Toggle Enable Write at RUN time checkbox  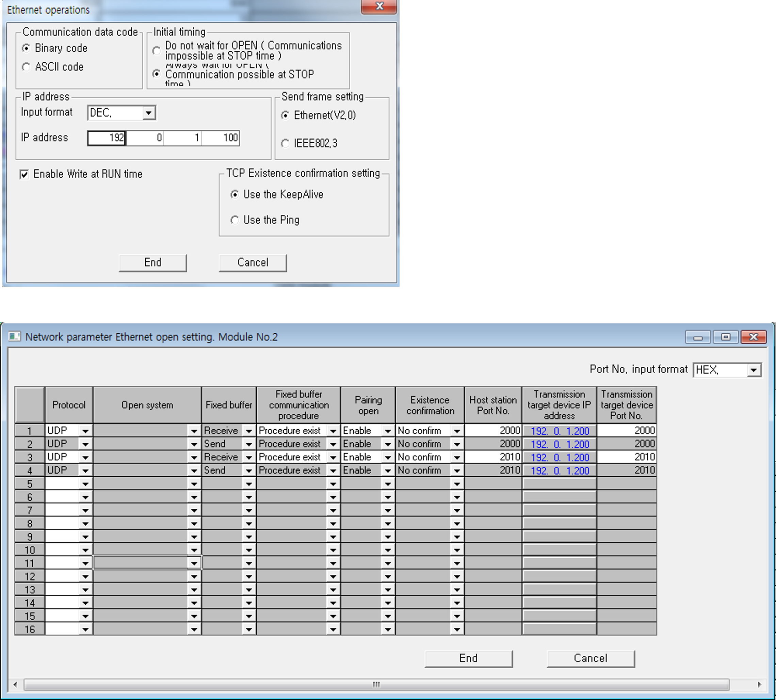click(x=24, y=174)
